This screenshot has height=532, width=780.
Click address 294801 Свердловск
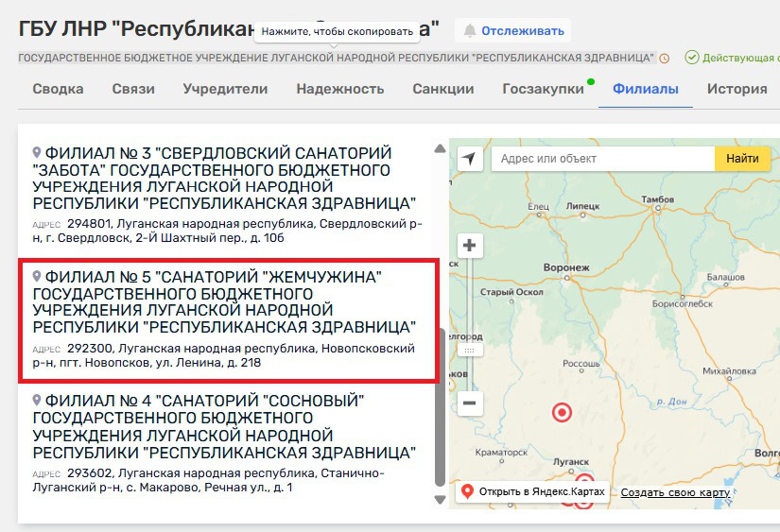(227, 231)
